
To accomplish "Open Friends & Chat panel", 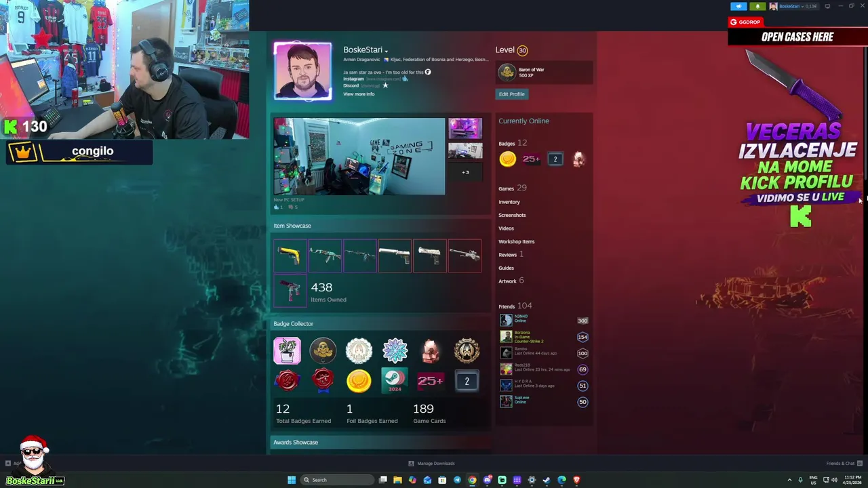I will 844,464.
